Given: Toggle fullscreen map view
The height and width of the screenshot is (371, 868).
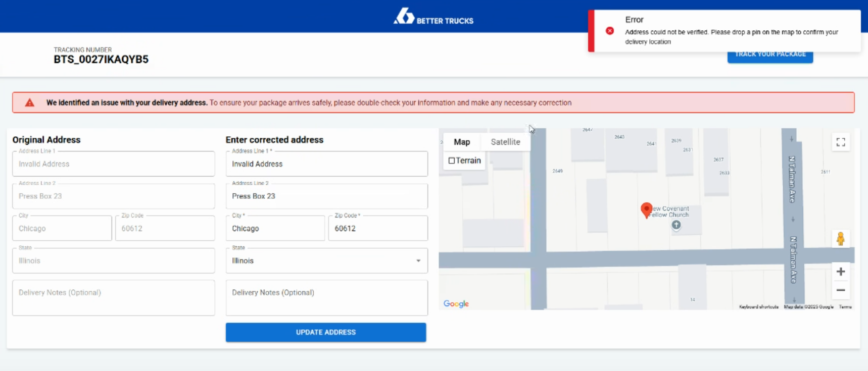Looking at the screenshot, I should click(x=840, y=142).
